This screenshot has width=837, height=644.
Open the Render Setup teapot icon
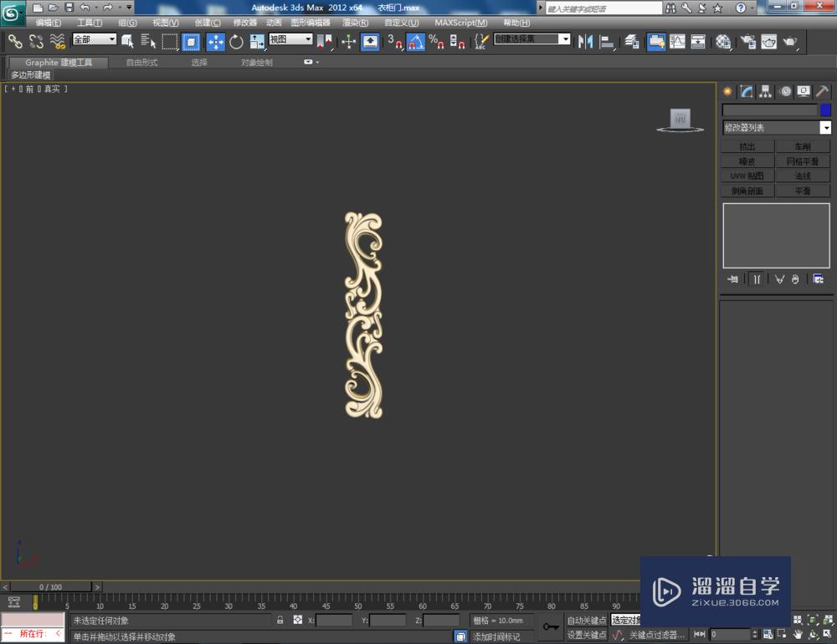point(748,42)
